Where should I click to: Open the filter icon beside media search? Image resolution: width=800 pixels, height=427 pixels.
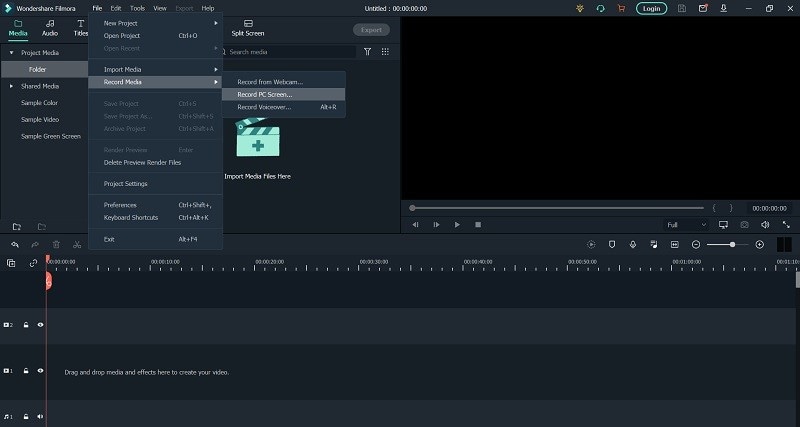(367, 52)
